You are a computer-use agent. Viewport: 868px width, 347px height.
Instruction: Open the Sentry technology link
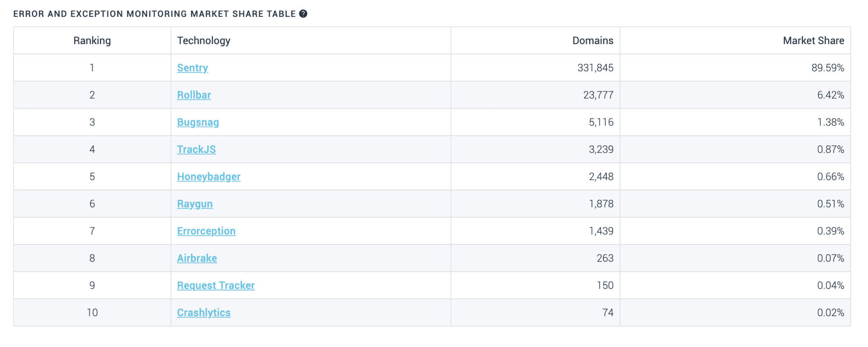click(192, 68)
